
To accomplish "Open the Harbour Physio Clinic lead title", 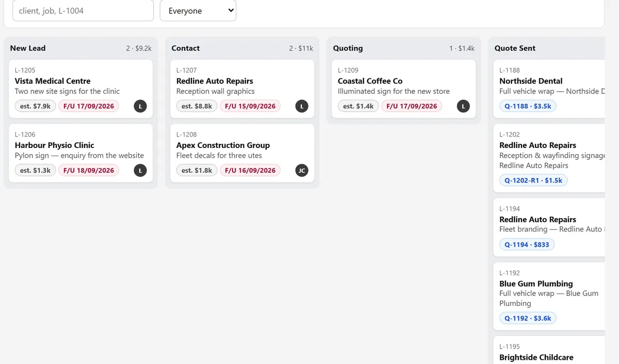I will [55, 145].
